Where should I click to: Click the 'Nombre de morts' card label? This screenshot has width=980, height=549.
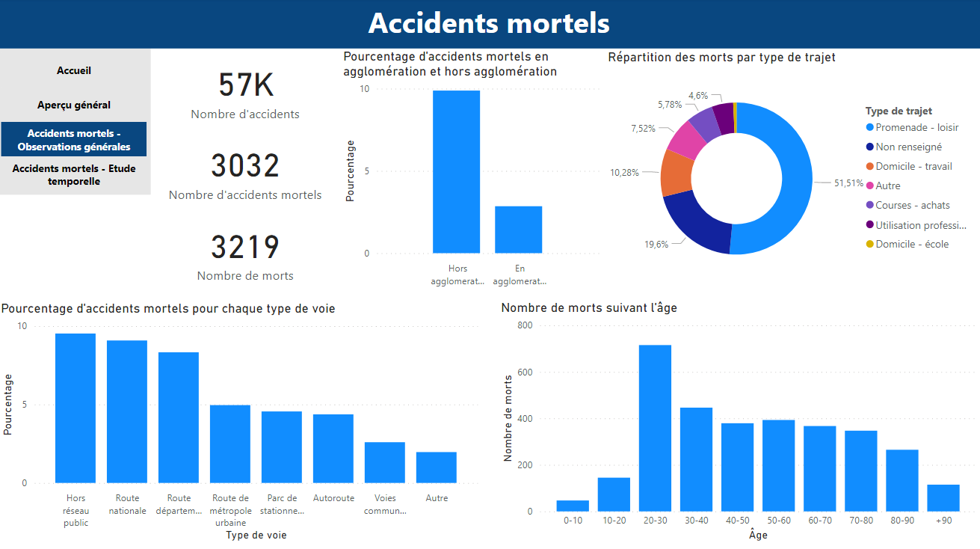pyautogui.click(x=245, y=276)
